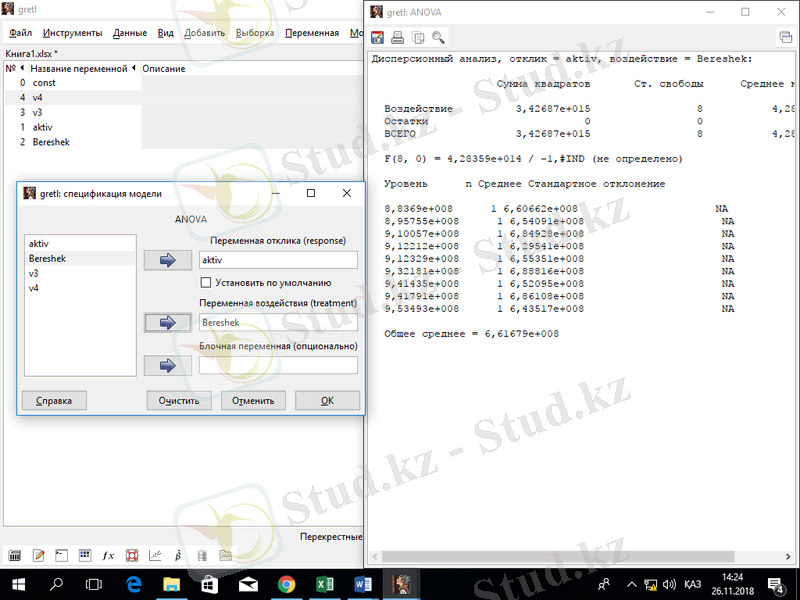800x600 pixels.
Task: Open the function packages (fx) icon
Action: [108, 555]
